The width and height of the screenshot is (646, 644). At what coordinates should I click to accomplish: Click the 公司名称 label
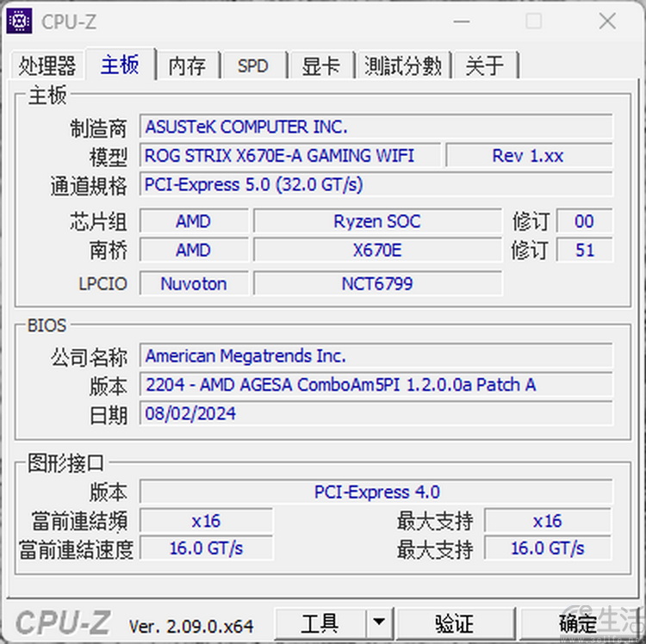coord(89,357)
